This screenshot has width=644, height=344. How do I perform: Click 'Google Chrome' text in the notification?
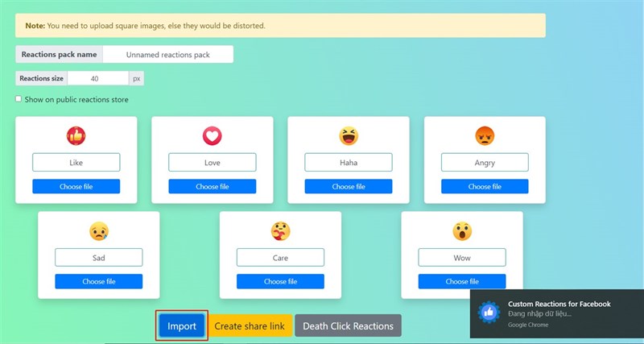pyautogui.click(x=528, y=325)
